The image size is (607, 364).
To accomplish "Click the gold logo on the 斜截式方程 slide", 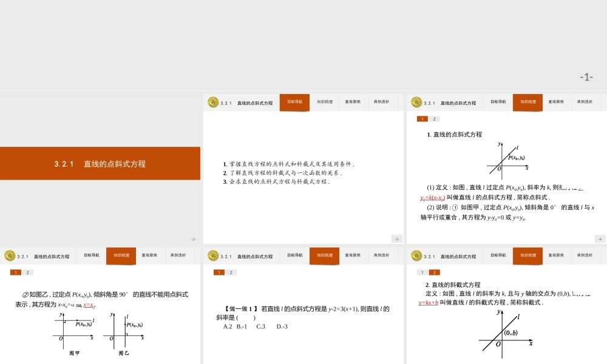I will click(x=416, y=255).
